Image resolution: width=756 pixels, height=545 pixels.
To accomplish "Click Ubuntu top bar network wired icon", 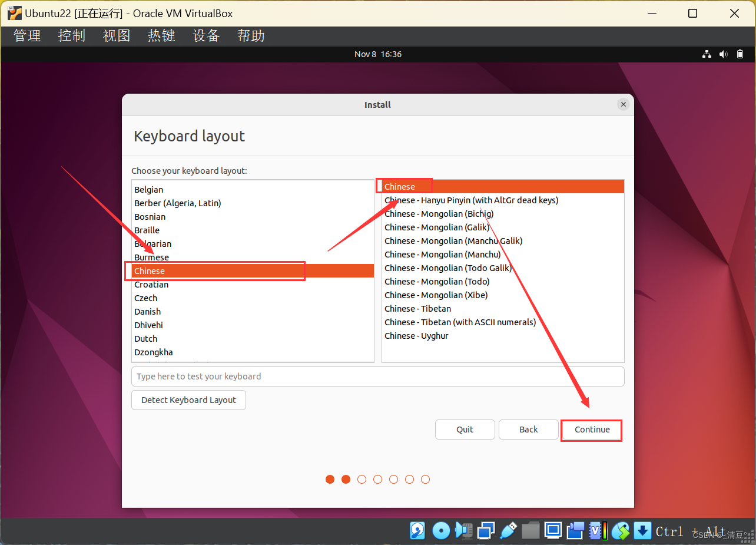I will [707, 54].
